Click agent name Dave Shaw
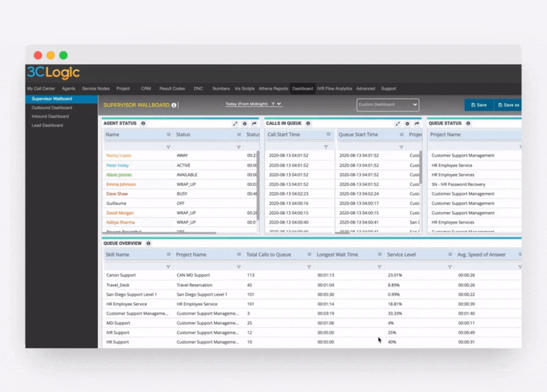 coord(117,194)
